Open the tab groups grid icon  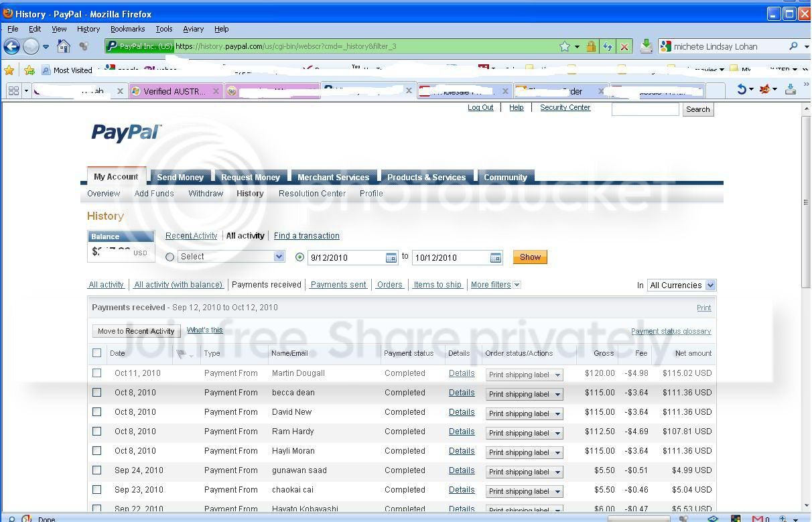[x=13, y=90]
